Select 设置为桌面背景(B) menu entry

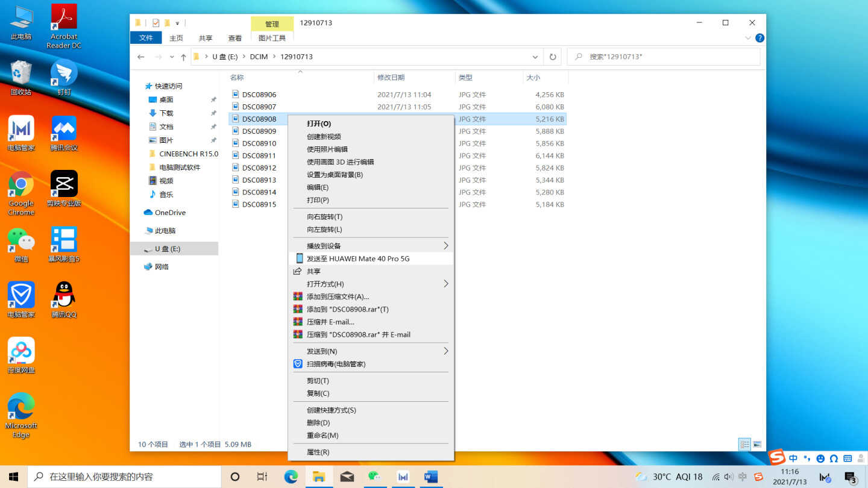point(371,175)
